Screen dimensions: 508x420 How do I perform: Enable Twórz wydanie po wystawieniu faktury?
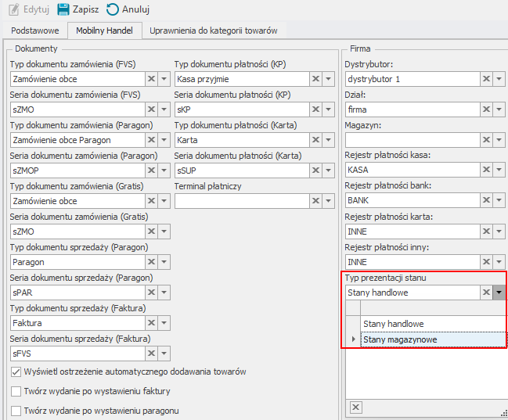pos(16,391)
